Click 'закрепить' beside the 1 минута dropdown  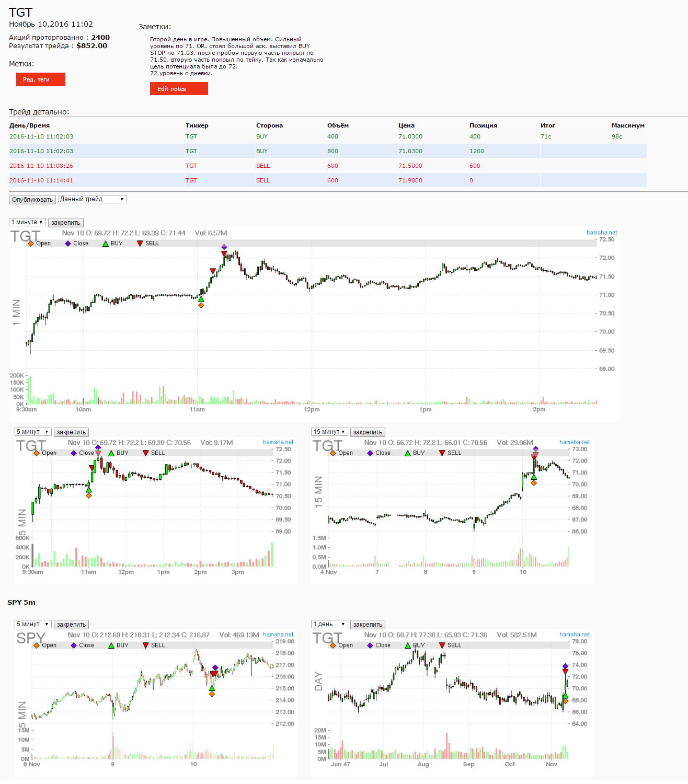pos(65,223)
